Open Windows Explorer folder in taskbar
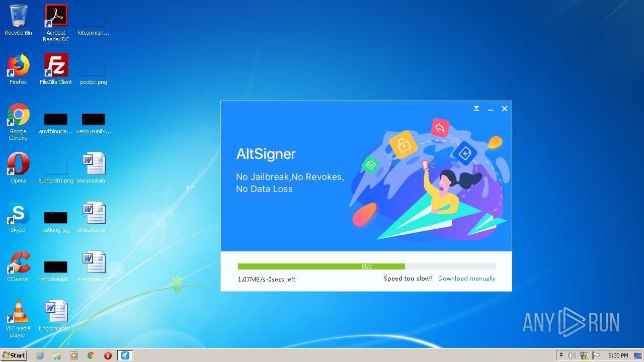The width and height of the screenshot is (644, 362). pyautogui.click(x=57, y=355)
